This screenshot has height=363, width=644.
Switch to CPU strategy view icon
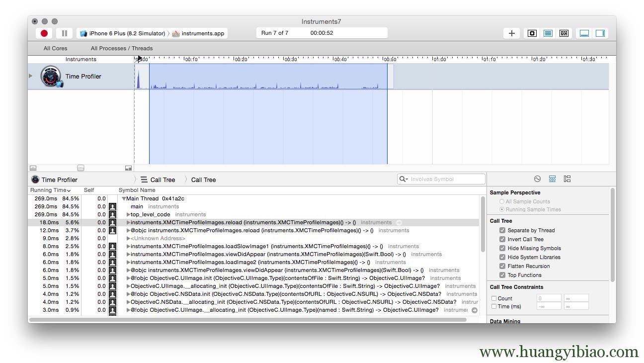coord(532,33)
